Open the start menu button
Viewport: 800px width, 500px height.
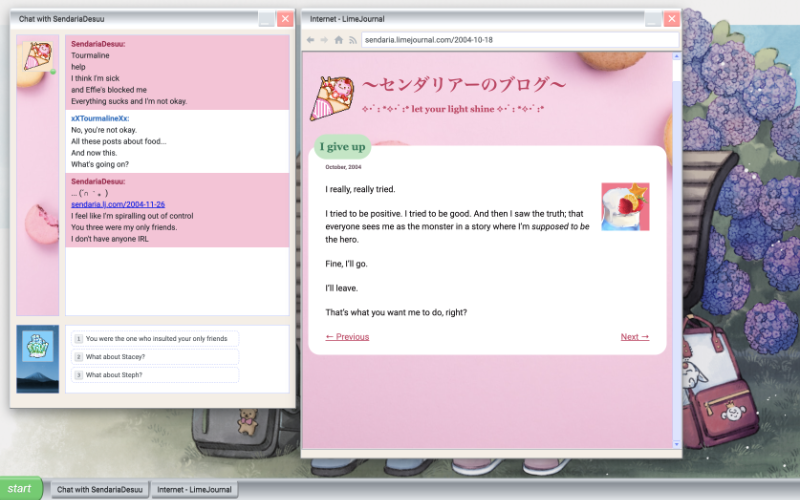click(21, 488)
